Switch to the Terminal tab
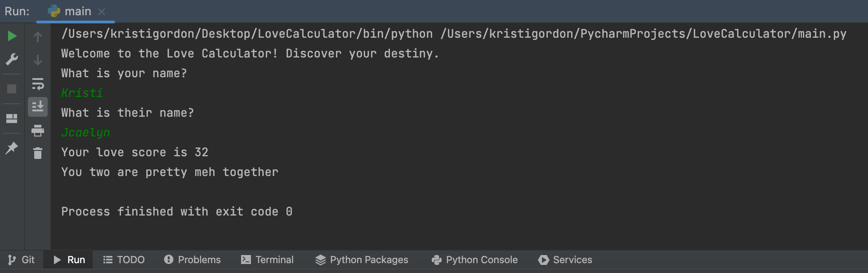Viewport: 868px width, 273px height. coord(267,260)
